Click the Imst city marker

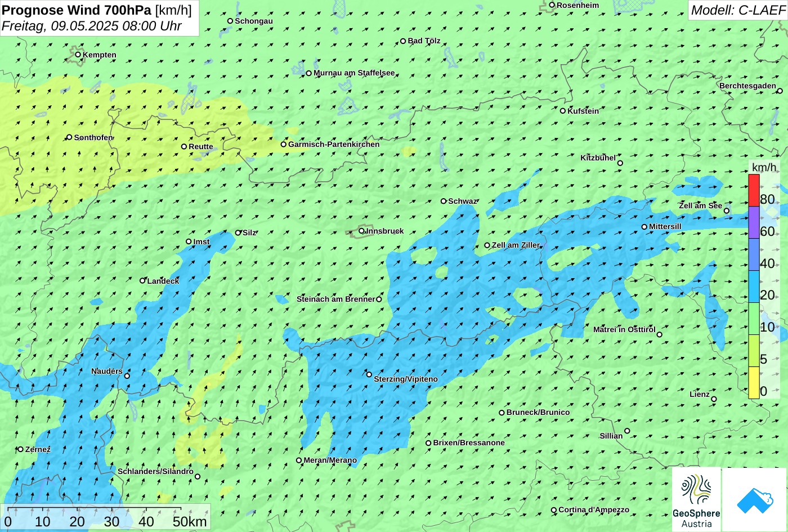189,242
